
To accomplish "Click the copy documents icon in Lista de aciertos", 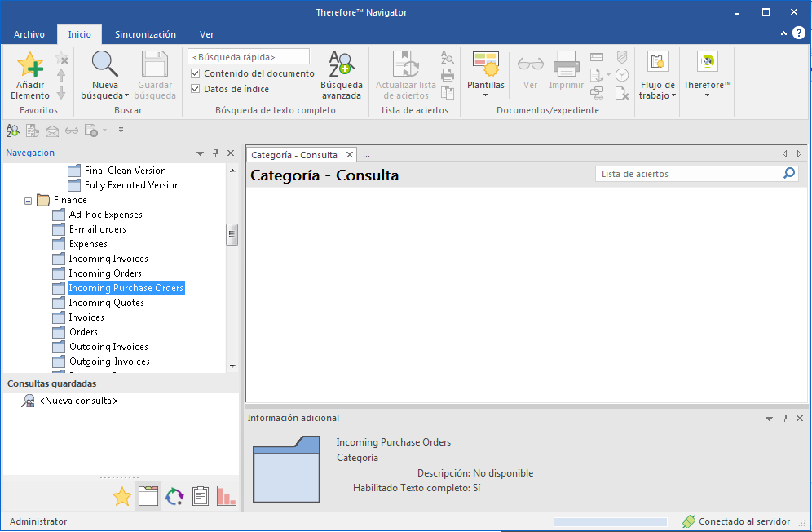I will tap(448, 93).
